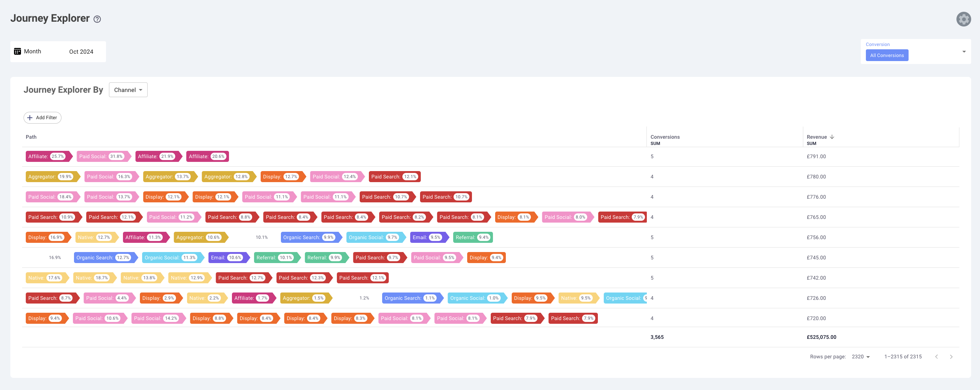Screen dimensions: 980x390
Task: Click the calendar icon next to Month
Action: 18,51
